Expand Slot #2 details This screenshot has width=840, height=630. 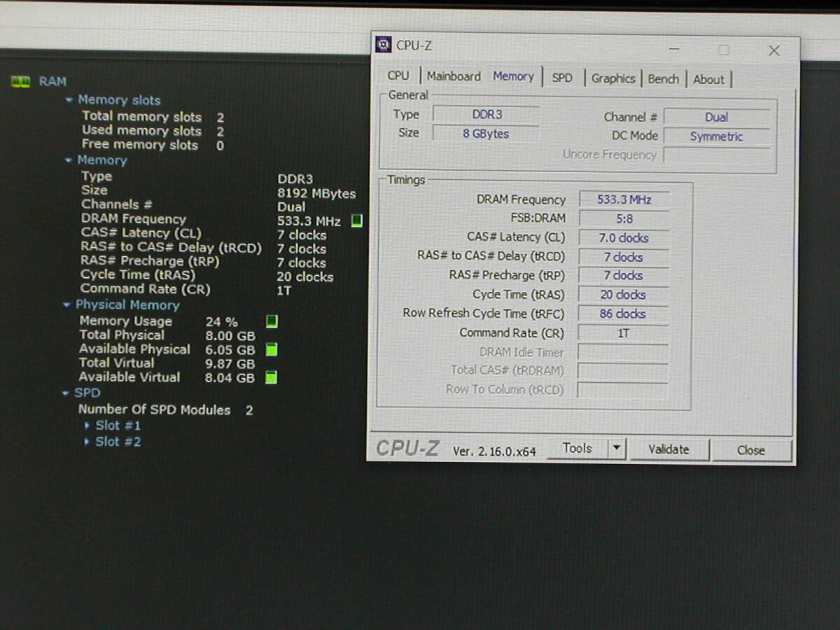[x=87, y=442]
